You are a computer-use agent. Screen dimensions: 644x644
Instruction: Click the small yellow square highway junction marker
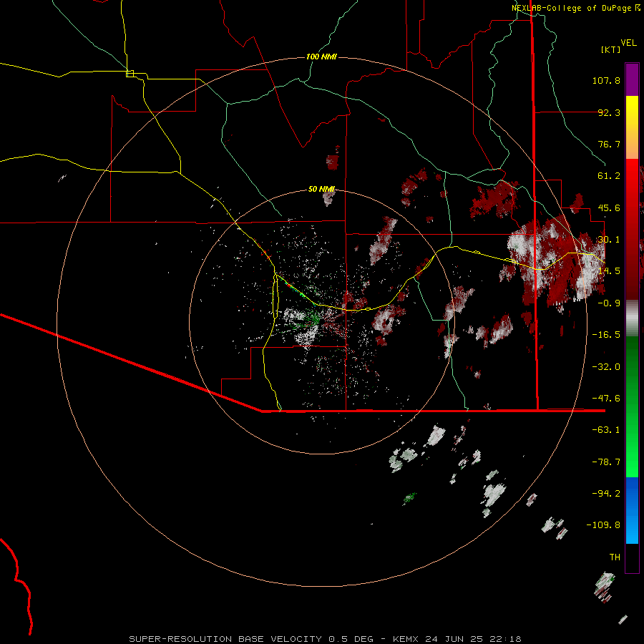point(130,74)
